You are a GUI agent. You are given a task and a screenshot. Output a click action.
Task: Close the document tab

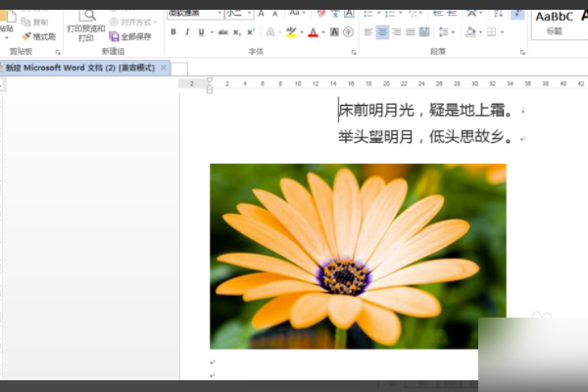164,69
